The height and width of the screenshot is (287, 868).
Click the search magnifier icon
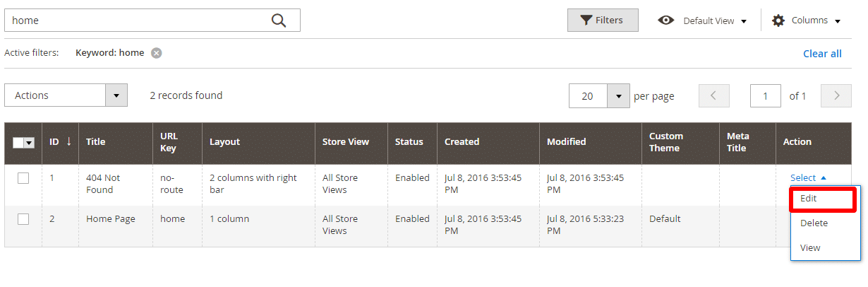pos(279,20)
